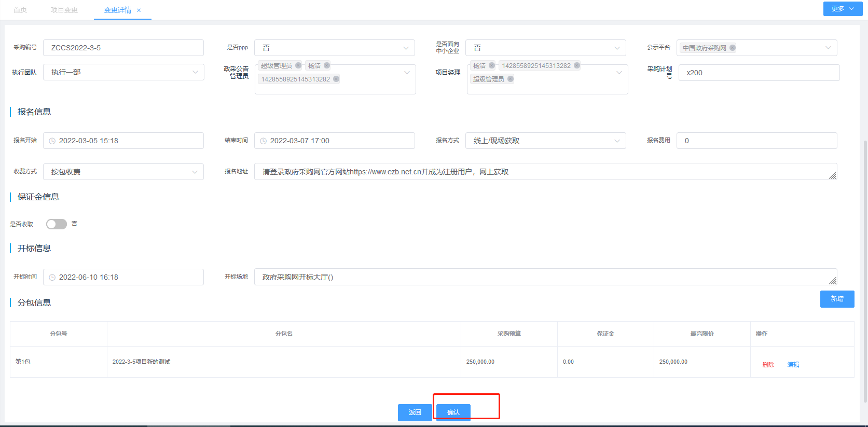Toggle the 是否收取 deposit switch

(x=57, y=224)
